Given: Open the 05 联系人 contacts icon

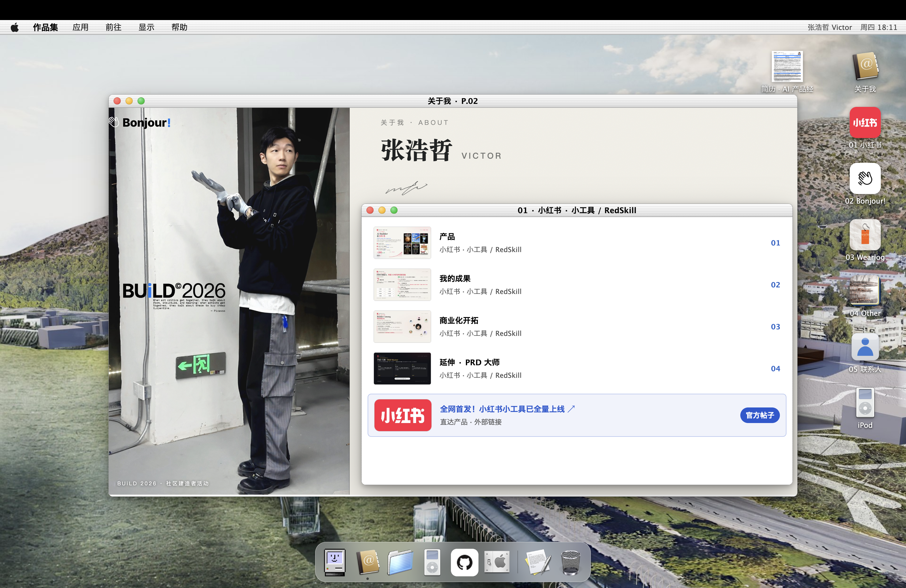Looking at the screenshot, I should [x=865, y=347].
